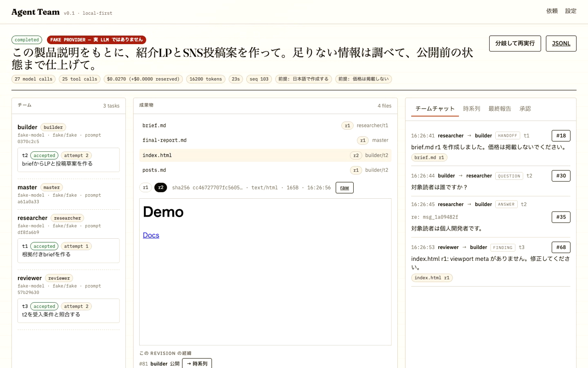The width and height of the screenshot is (588, 368).
Task: Click the master agent name
Action: (27, 187)
